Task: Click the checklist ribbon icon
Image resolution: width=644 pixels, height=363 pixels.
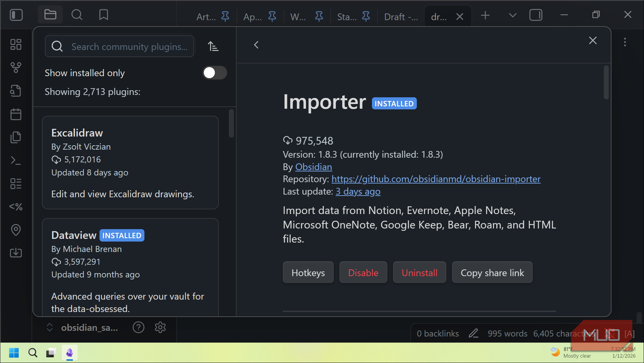Action: pyautogui.click(x=16, y=184)
